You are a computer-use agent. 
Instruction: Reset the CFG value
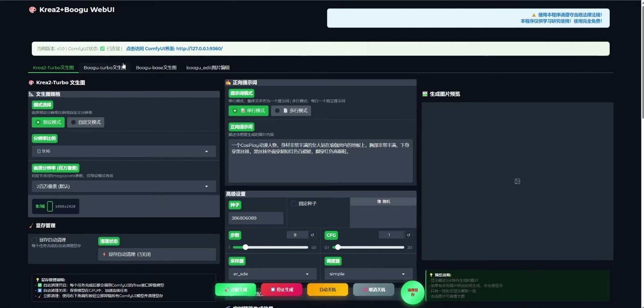pos(409,235)
